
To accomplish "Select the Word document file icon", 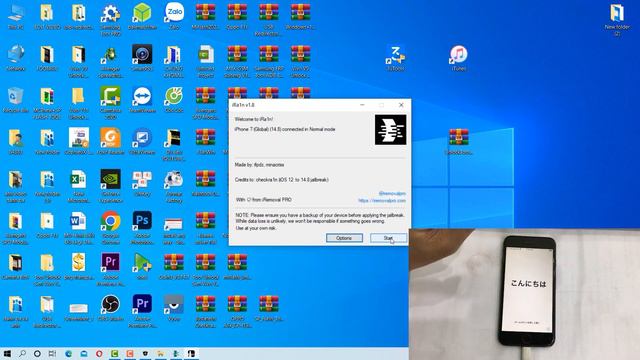I will coord(78,228).
